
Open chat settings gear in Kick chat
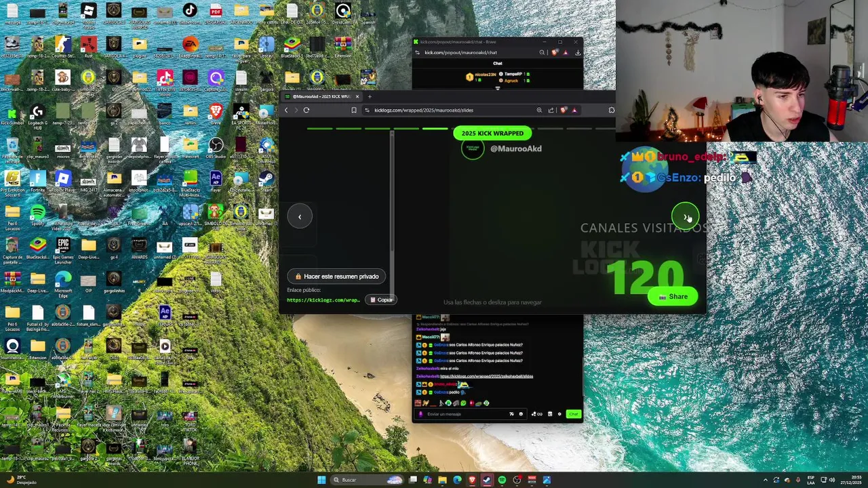(559, 414)
